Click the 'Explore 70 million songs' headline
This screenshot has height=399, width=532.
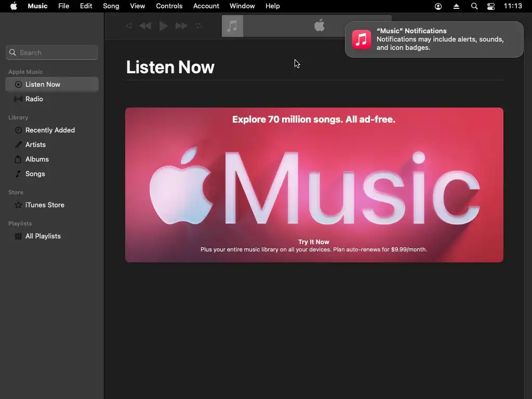coord(314,119)
